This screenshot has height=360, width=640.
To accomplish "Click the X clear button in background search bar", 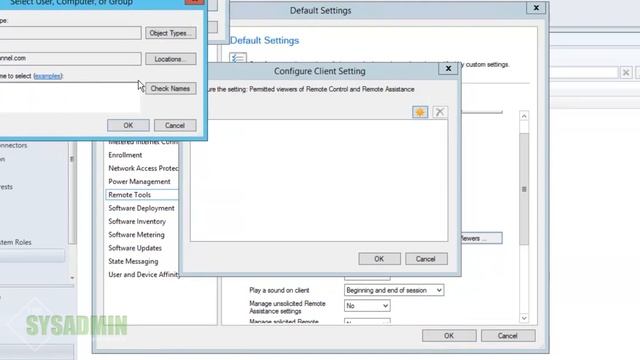I will coord(626,73).
